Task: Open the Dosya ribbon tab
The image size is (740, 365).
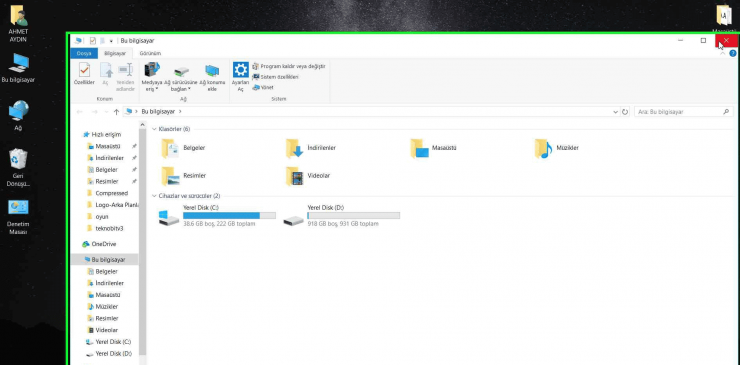Action: [x=84, y=53]
